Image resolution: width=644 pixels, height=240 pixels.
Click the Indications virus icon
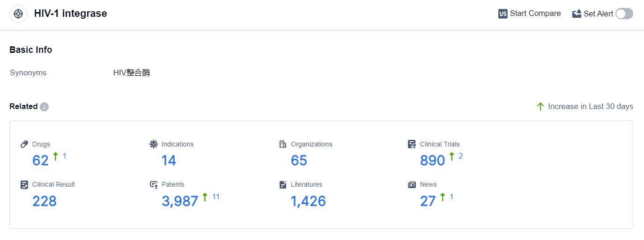tap(154, 144)
